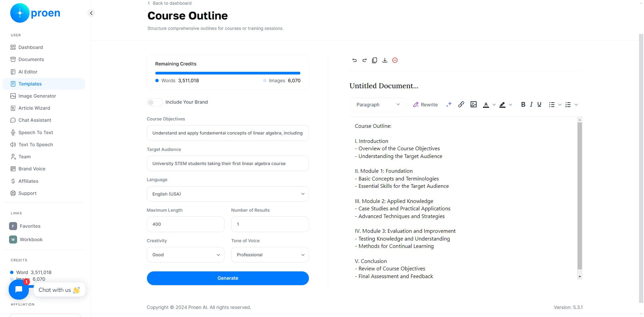Copy document with clipboard icon

pyautogui.click(x=375, y=60)
